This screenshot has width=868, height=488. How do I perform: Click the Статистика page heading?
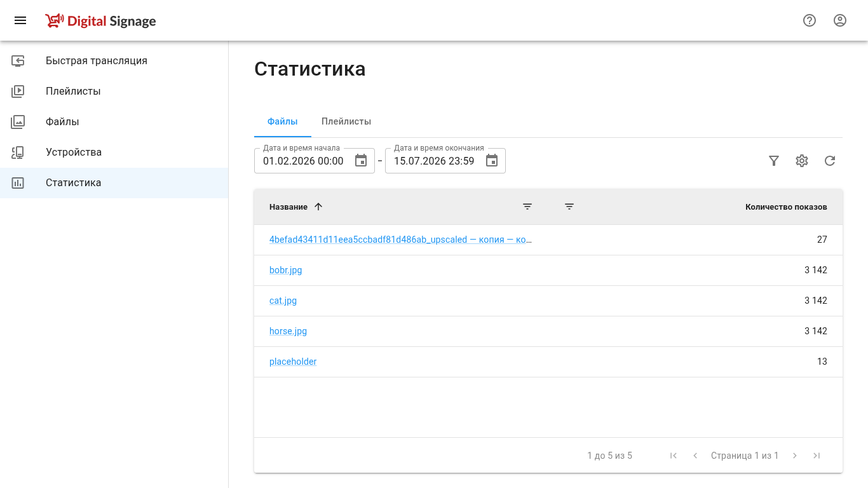click(310, 69)
